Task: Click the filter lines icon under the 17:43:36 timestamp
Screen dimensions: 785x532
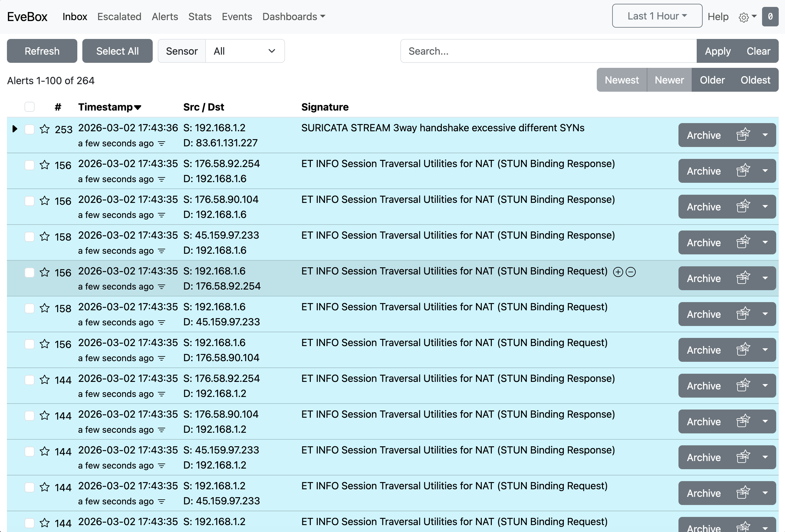Action: pyautogui.click(x=162, y=144)
